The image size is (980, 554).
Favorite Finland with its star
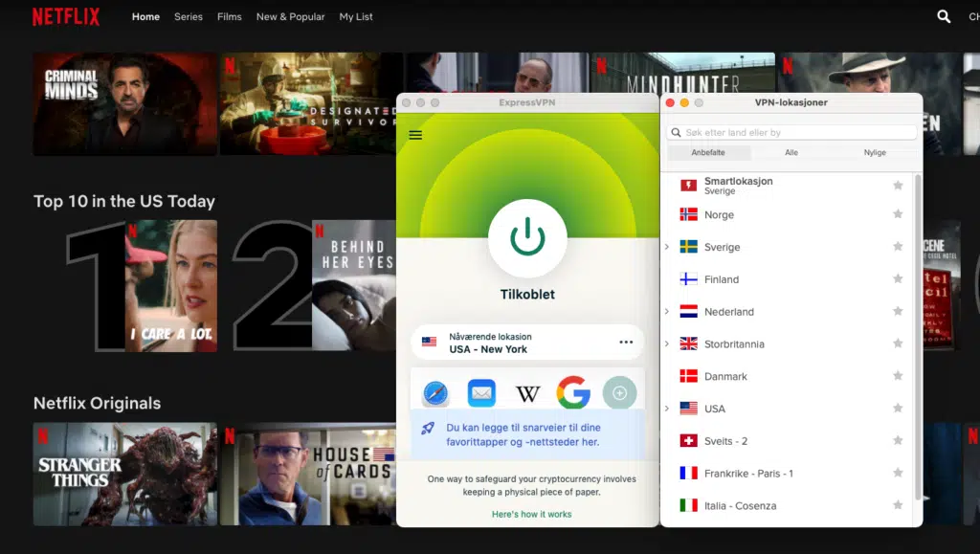tap(898, 279)
